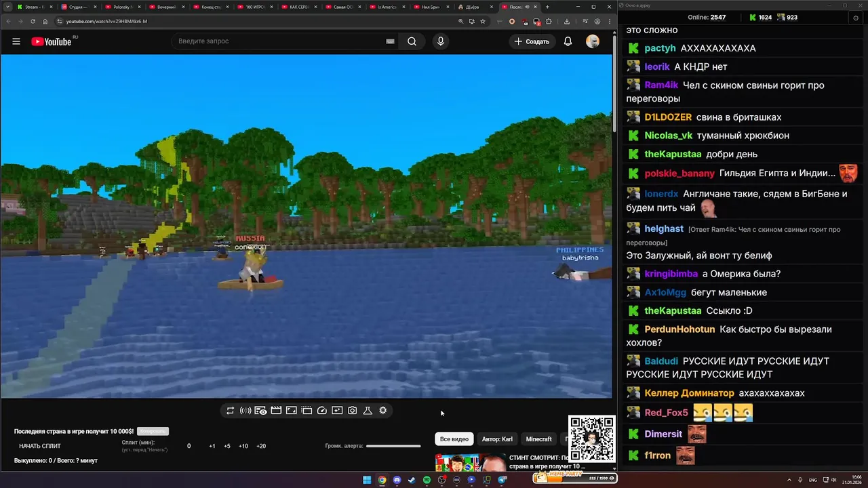Open the СТИНТ СМОТРИТ recommended video thumbnail

pos(470,463)
